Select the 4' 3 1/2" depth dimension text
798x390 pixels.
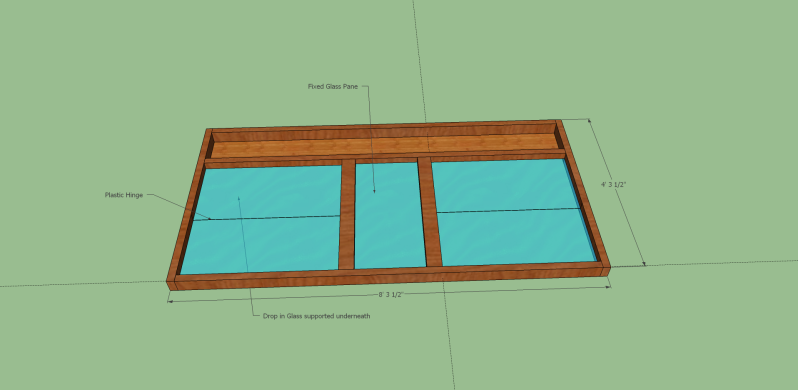(613, 184)
